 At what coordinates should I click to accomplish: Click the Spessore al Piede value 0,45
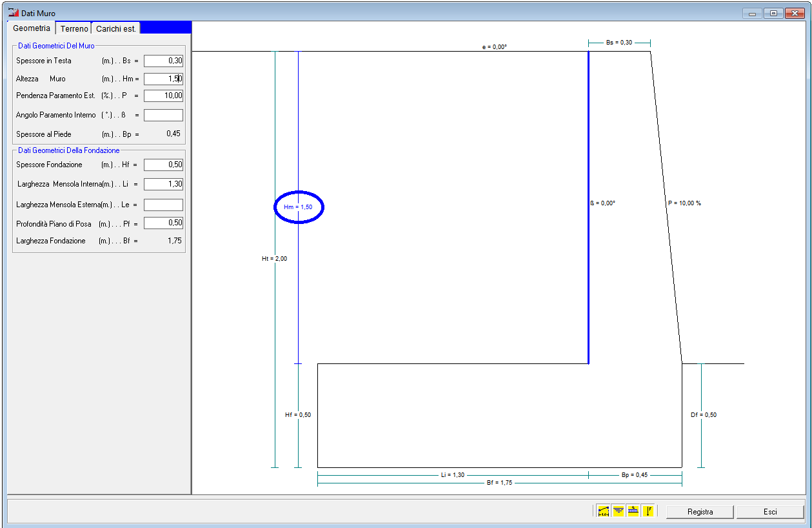tap(173, 134)
